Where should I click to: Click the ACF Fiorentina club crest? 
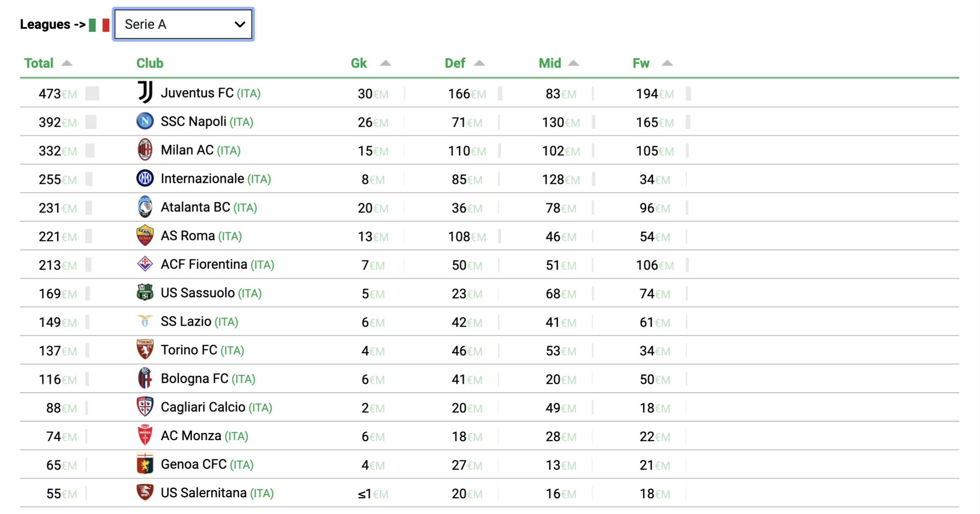pyautogui.click(x=145, y=264)
